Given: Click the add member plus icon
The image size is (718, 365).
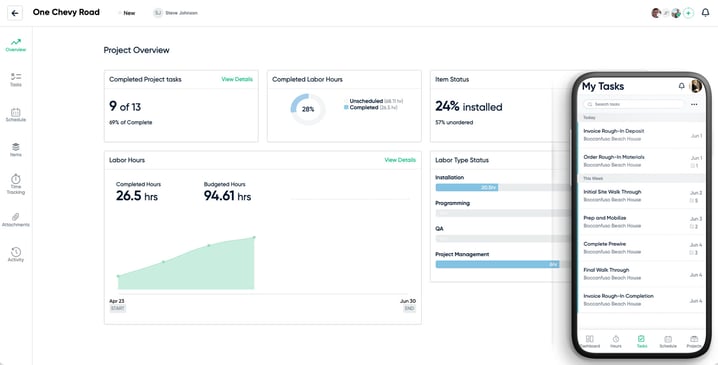Looking at the screenshot, I should [x=688, y=13].
